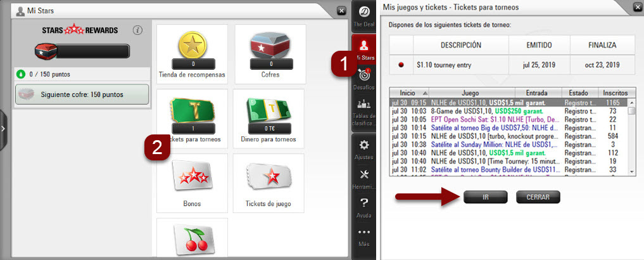Image resolution: width=644 pixels, height=260 pixels.
Task: Open the Bonos tile
Action: (x=192, y=183)
